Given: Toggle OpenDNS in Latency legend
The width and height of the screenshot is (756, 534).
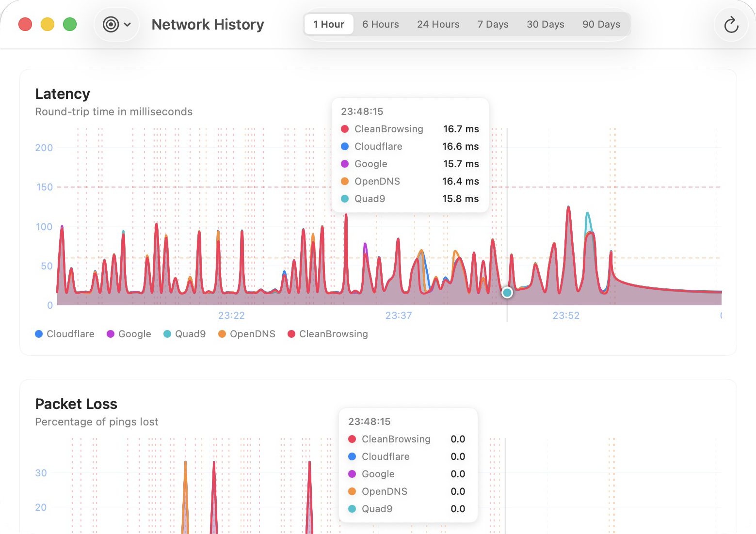Looking at the screenshot, I should tap(247, 334).
